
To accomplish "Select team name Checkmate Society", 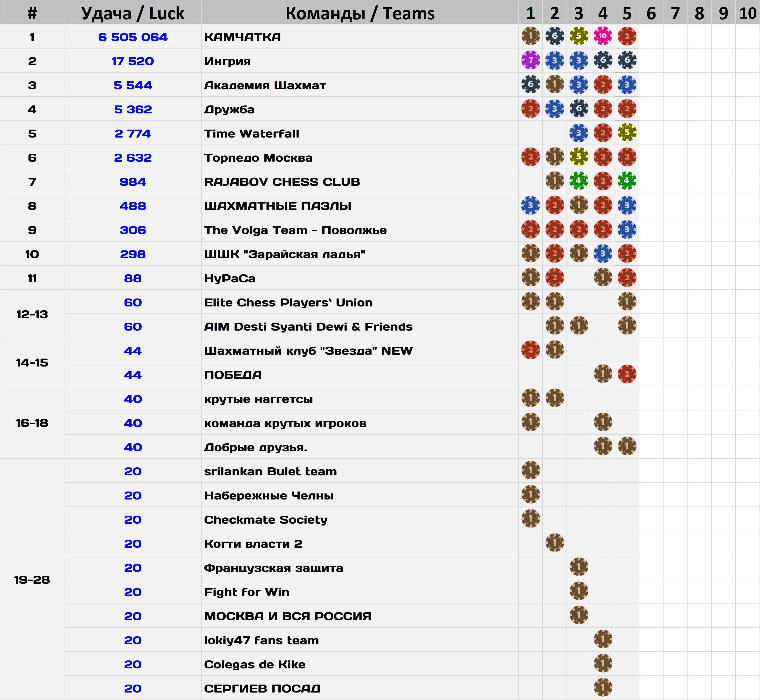I will (x=266, y=520).
